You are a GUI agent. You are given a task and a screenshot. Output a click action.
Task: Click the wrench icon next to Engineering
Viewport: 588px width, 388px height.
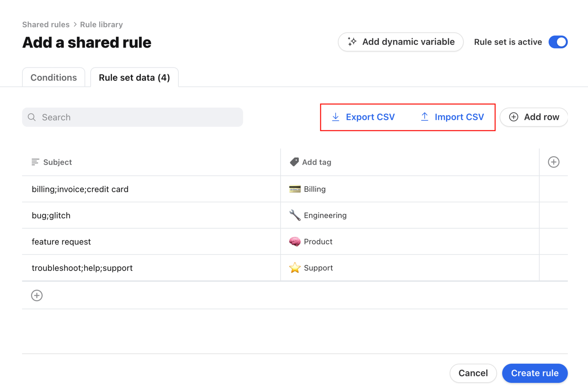point(294,215)
